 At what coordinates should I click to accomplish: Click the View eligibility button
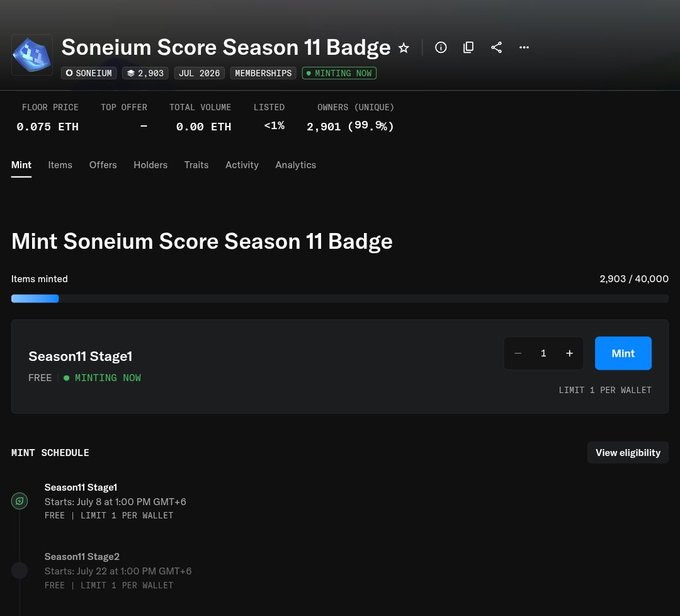point(628,452)
